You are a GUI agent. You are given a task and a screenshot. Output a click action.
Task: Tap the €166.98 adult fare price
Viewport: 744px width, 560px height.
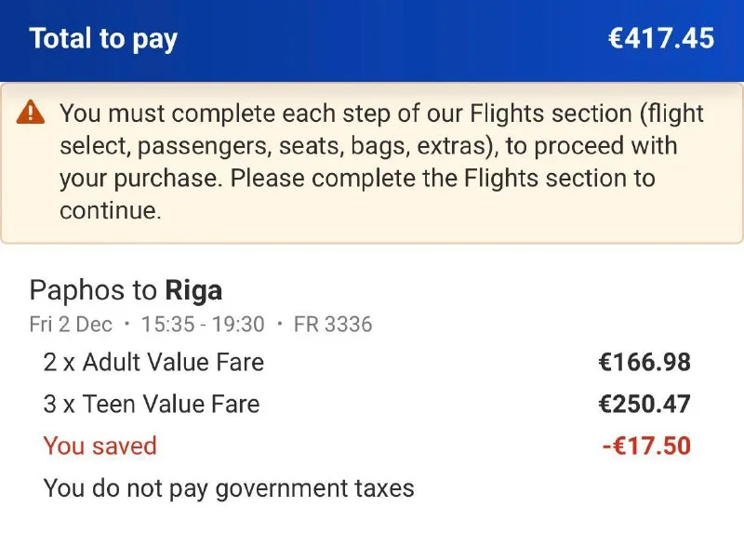[644, 363]
